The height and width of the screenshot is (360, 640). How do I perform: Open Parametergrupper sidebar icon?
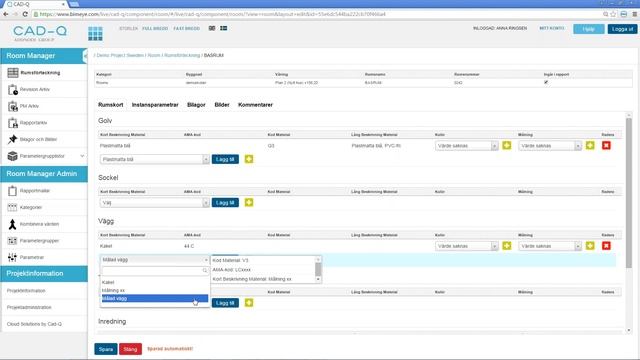(x=13, y=241)
